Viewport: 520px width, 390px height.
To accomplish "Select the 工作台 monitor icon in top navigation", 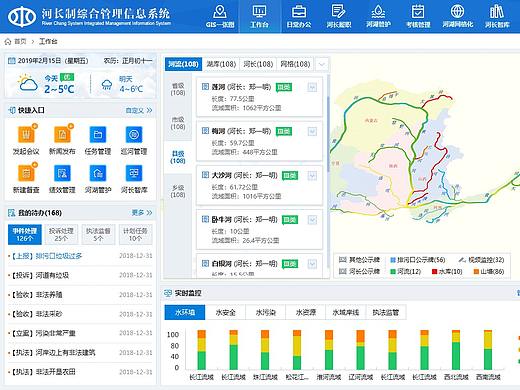I will [x=259, y=12].
